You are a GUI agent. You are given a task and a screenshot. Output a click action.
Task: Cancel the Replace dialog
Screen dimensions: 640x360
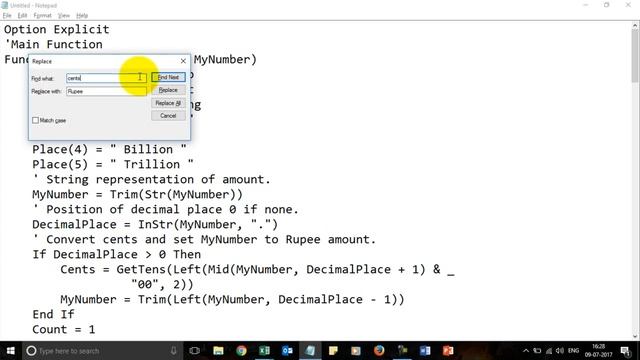(x=168, y=116)
